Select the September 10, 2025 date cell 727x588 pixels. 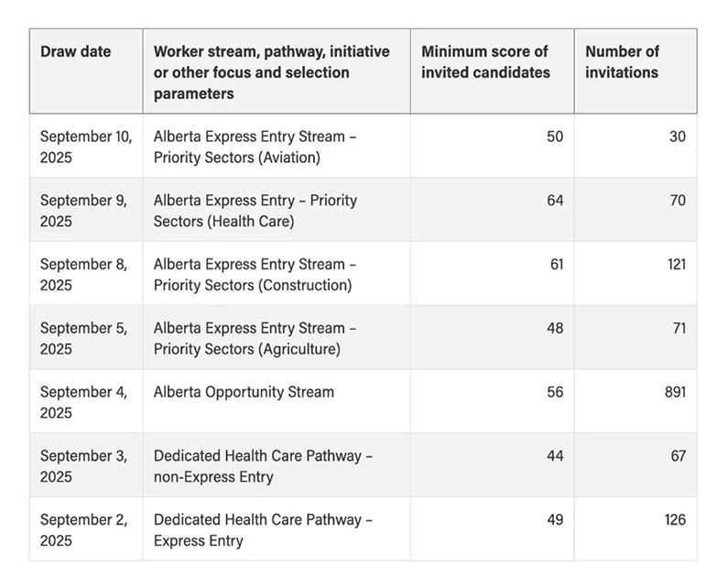86,146
